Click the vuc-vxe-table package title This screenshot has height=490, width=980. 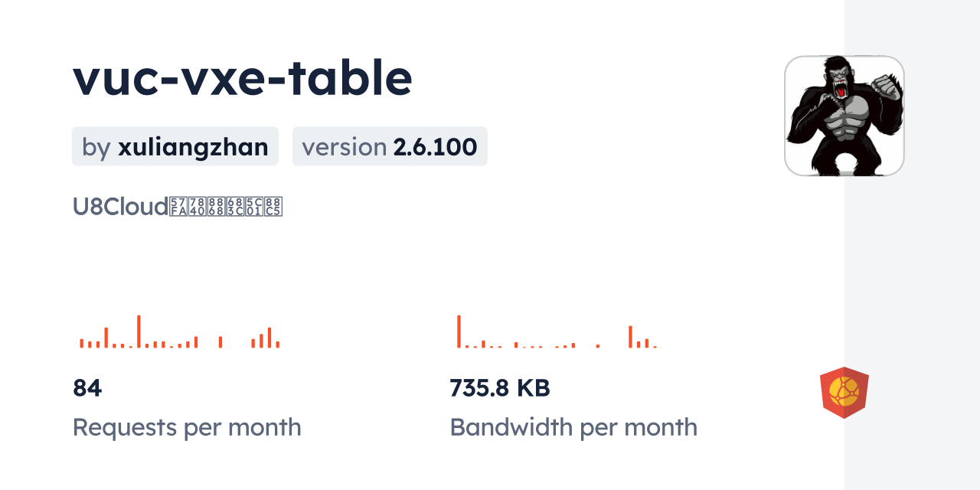click(243, 78)
